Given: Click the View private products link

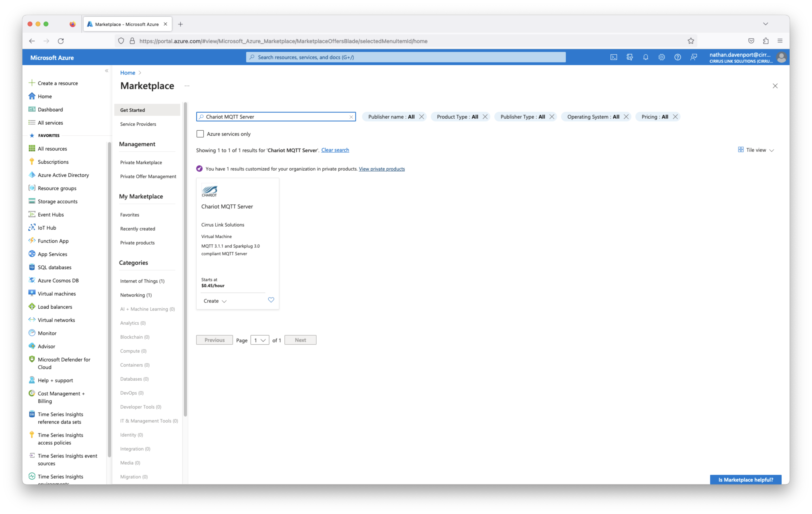Looking at the screenshot, I should pos(381,169).
